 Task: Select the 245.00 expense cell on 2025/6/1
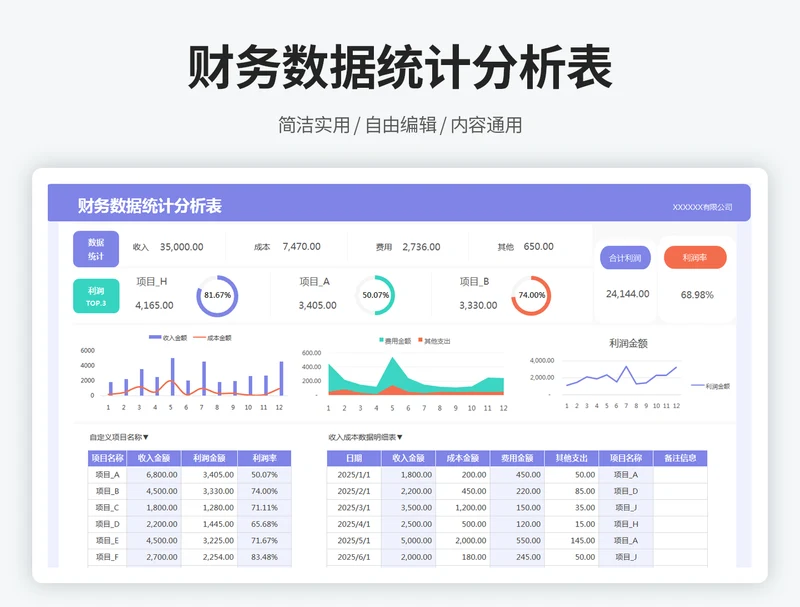click(517, 557)
